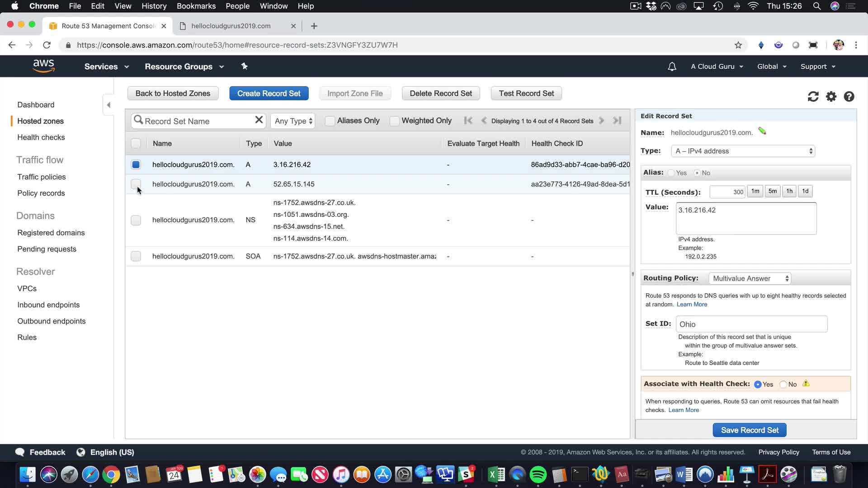Open the Routing Policy dropdown
The height and width of the screenshot is (488, 868).
(750, 278)
